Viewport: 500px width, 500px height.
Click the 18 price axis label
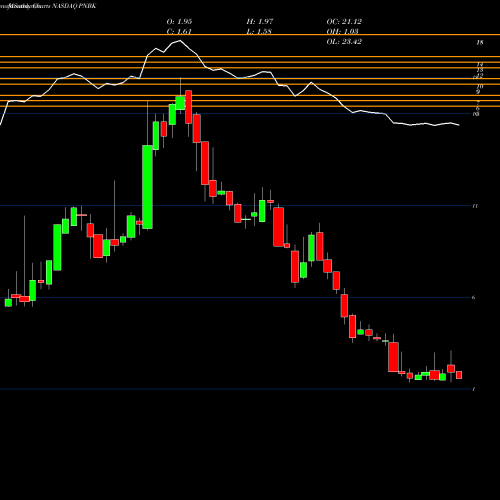pyautogui.click(x=480, y=43)
